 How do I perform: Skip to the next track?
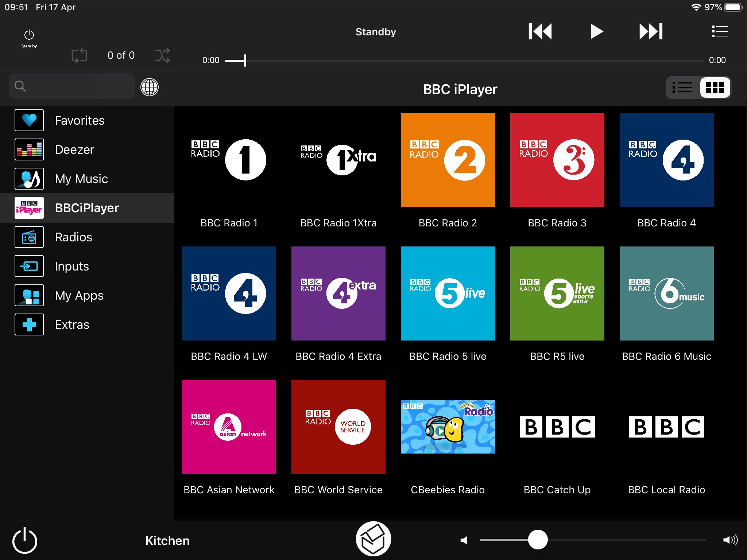click(x=651, y=31)
